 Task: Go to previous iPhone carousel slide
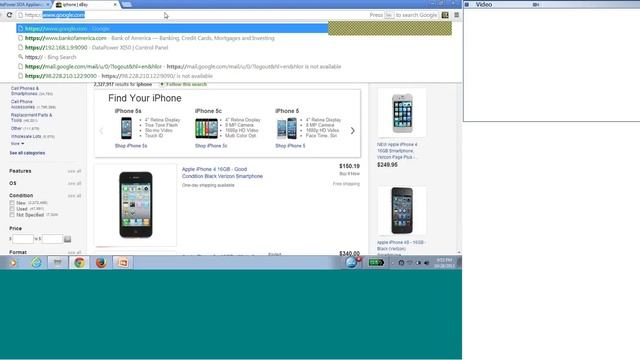coord(101,131)
